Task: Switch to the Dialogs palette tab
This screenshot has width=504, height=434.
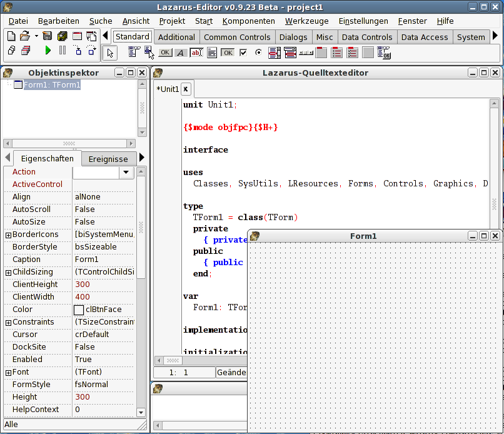Action: pyautogui.click(x=293, y=38)
